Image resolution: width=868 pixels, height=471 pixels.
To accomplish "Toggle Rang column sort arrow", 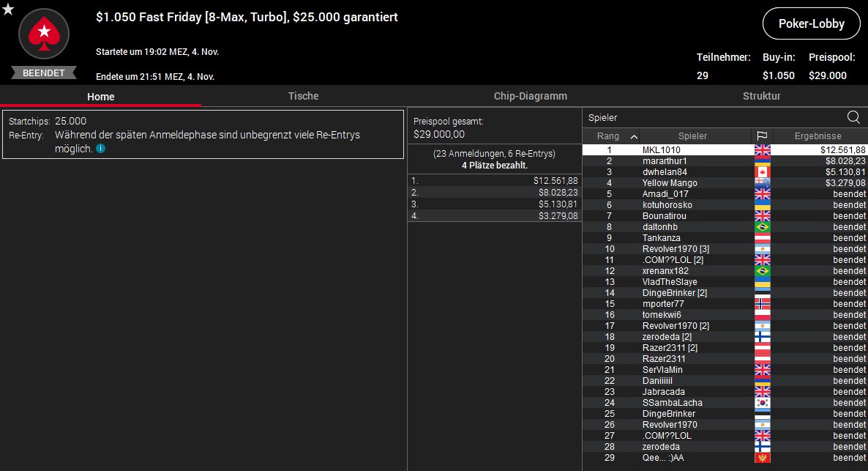I will click(x=635, y=136).
